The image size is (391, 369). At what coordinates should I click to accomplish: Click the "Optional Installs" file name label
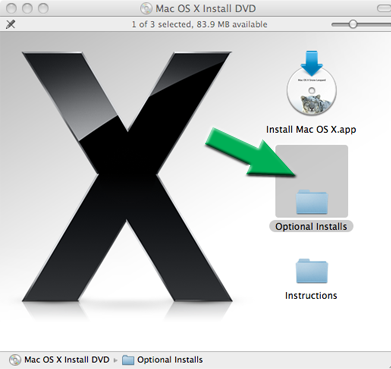click(311, 227)
